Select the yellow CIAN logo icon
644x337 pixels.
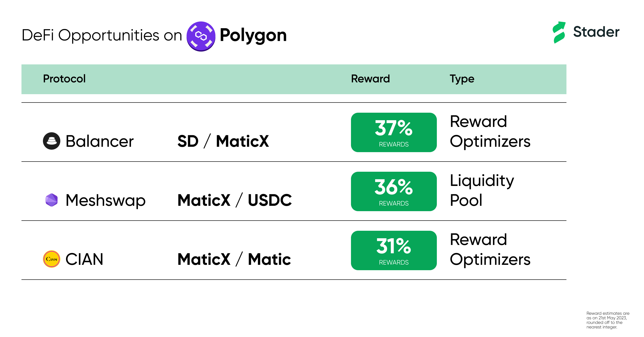click(52, 259)
